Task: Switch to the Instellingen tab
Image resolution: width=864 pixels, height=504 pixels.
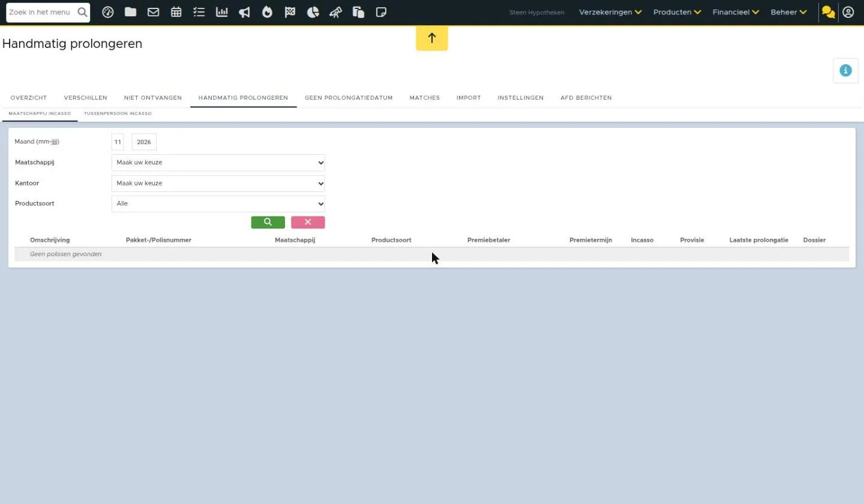Action: pos(521,98)
